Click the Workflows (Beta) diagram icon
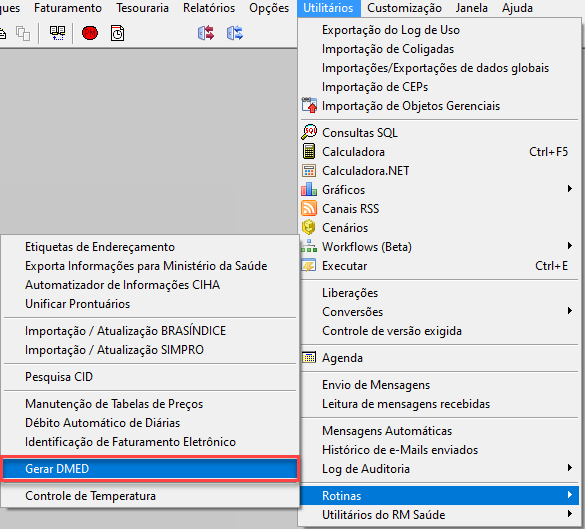This screenshot has height=529, width=585. coord(309,246)
